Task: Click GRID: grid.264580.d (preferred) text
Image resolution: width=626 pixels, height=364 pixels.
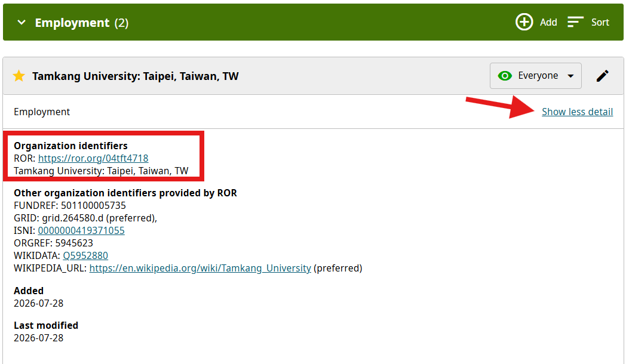Action: [x=85, y=218]
